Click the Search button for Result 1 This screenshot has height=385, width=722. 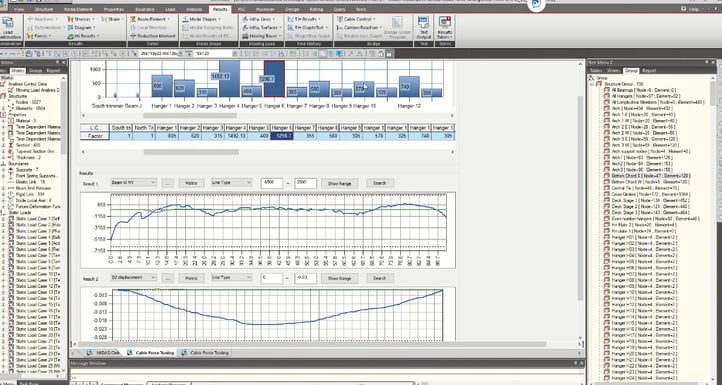pyautogui.click(x=380, y=183)
